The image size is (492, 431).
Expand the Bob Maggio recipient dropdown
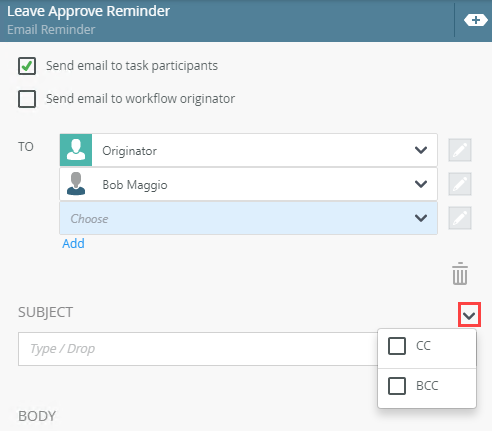(421, 184)
